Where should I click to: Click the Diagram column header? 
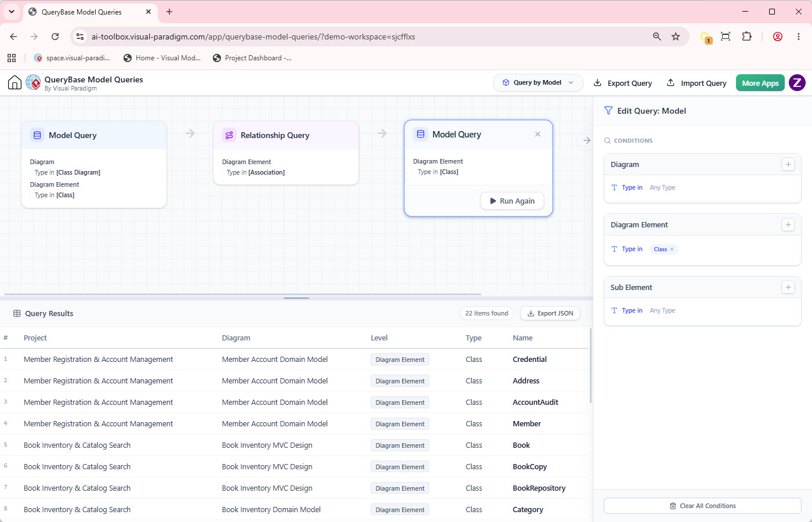pos(236,338)
